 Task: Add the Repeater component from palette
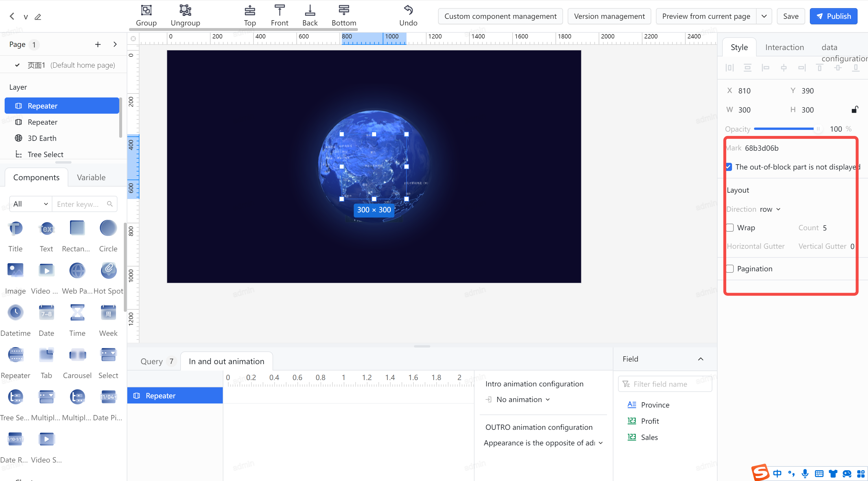[x=16, y=363]
